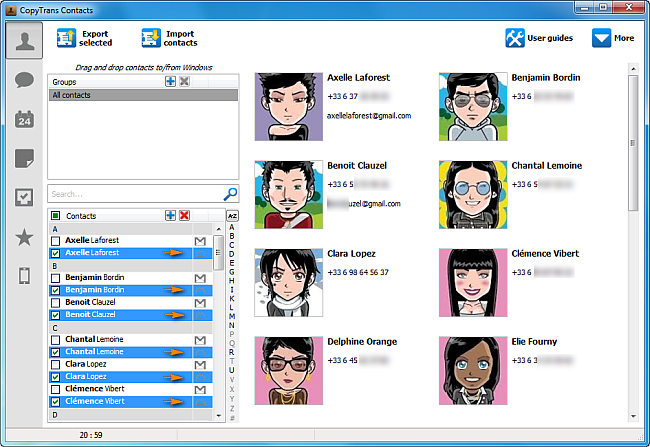Open the Calendar section in sidebar
This screenshot has width=650, height=447.
point(24,119)
